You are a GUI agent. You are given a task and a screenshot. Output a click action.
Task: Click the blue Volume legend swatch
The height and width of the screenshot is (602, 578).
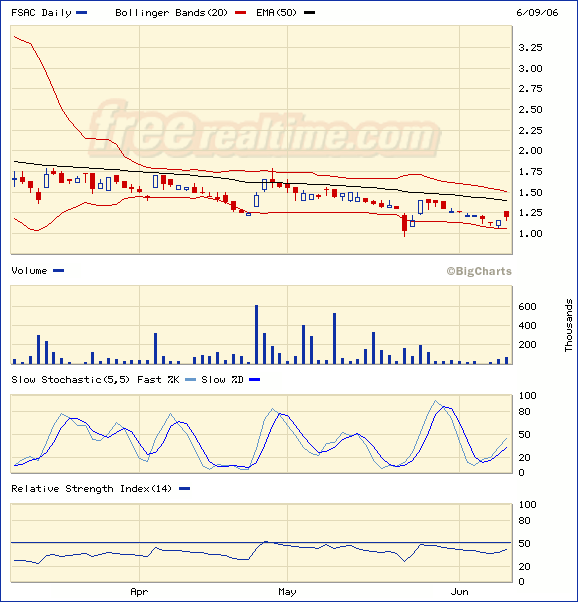point(58,271)
